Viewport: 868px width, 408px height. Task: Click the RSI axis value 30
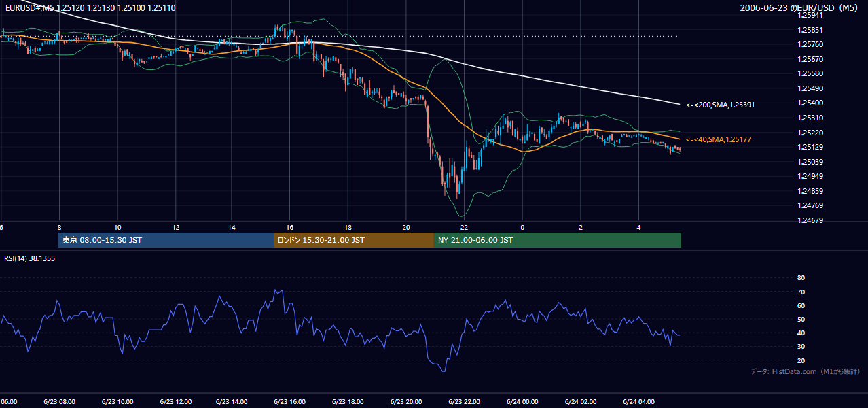801,347
